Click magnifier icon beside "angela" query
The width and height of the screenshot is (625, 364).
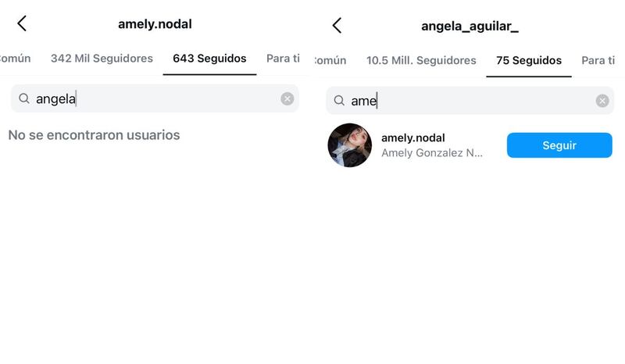(x=24, y=98)
